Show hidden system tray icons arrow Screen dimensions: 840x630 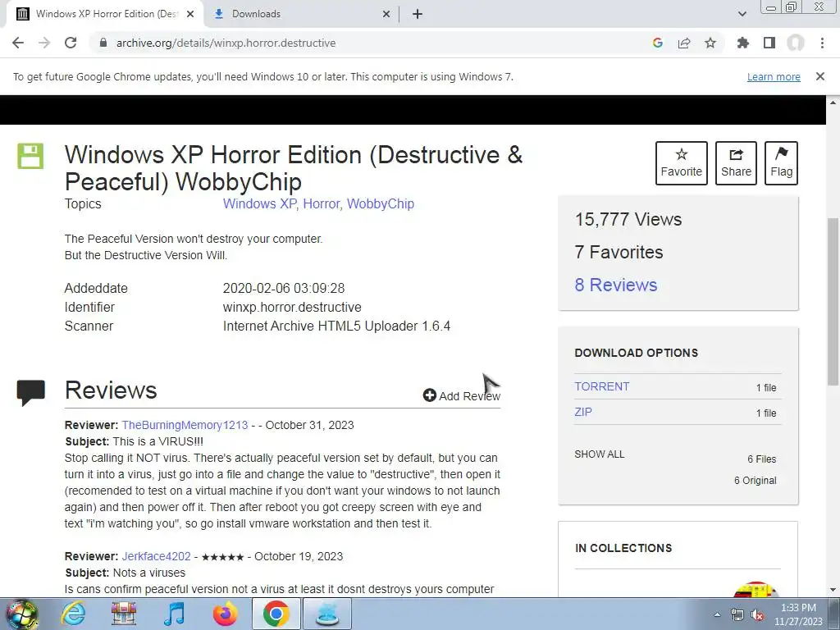click(x=717, y=614)
